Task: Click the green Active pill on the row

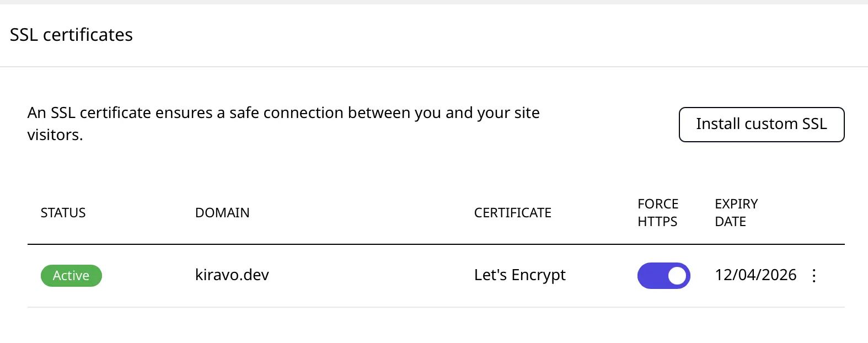Action: (x=71, y=276)
